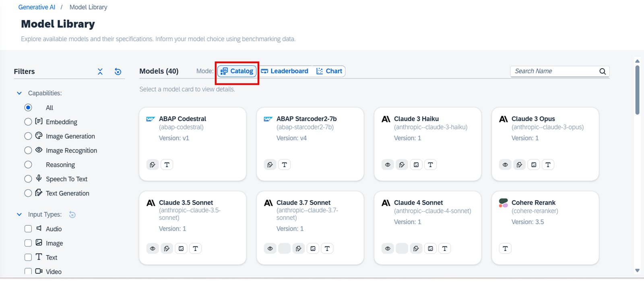Open the Claude 4 Sonnet model card
Viewport: 644px width, 283px height.
pyautogui.click(x=428, y=228)
